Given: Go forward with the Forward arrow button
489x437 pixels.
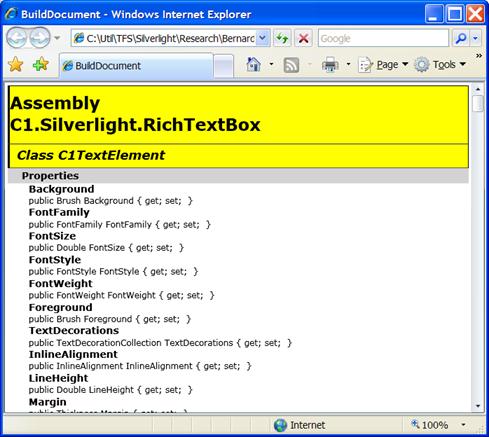Looking at the screenshot, I should [x=40, y=38].
